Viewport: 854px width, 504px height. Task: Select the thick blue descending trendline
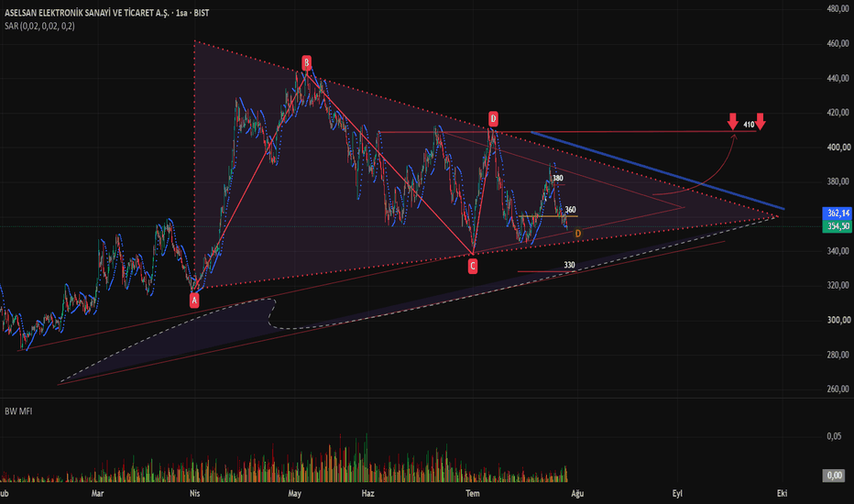[658, 170]
